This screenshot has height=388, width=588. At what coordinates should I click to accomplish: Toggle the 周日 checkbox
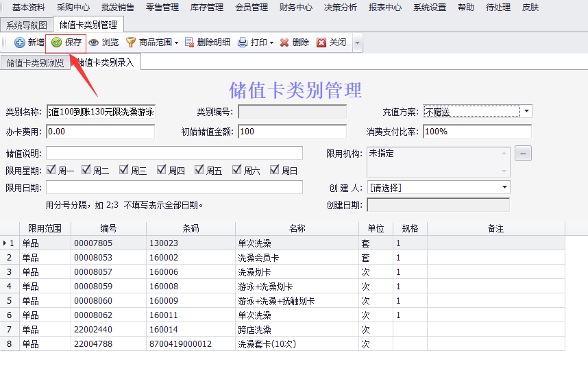(x=275, y=169)
